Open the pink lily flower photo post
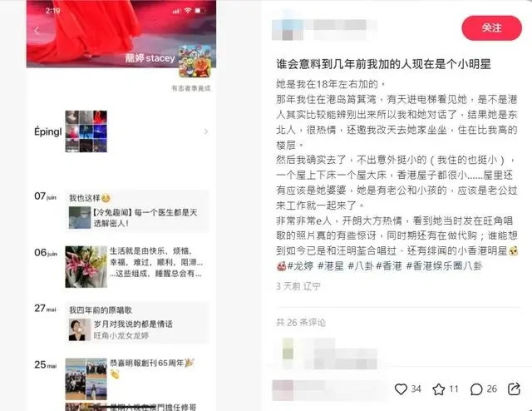Image resolution: width=532 pixels, height=411 pixels. [x=86, y=266]
